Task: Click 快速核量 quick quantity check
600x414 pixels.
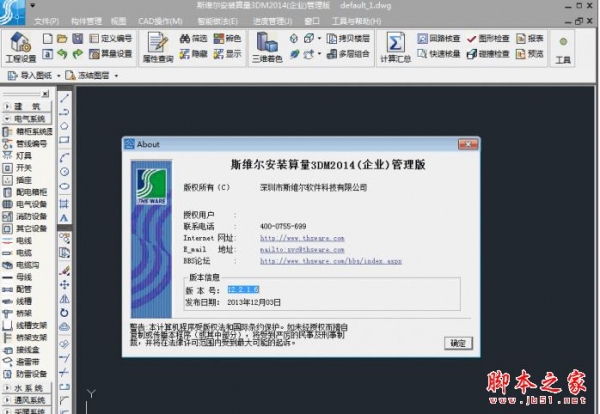Action: (439, 54)
